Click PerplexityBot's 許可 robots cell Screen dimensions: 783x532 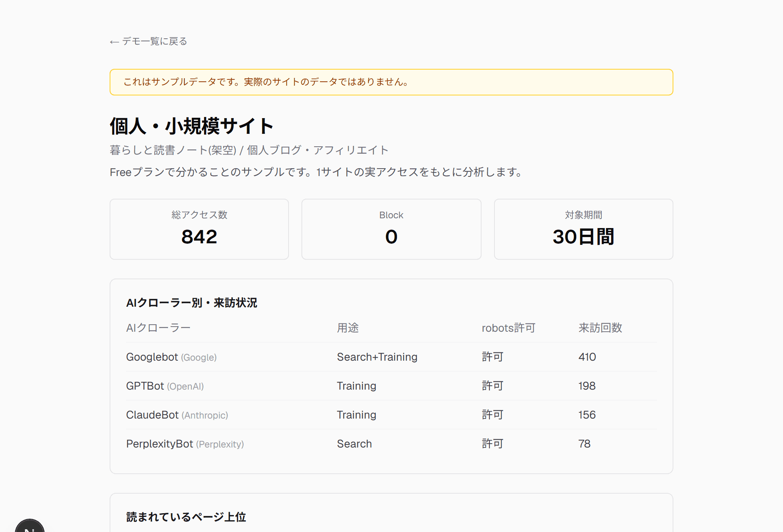coord(493,444)
